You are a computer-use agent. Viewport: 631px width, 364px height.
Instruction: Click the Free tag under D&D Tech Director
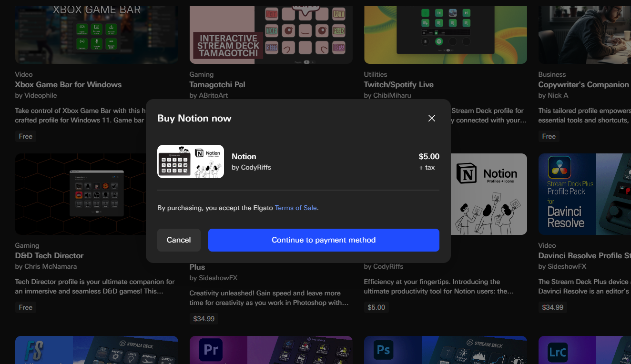tap(26, 307)
